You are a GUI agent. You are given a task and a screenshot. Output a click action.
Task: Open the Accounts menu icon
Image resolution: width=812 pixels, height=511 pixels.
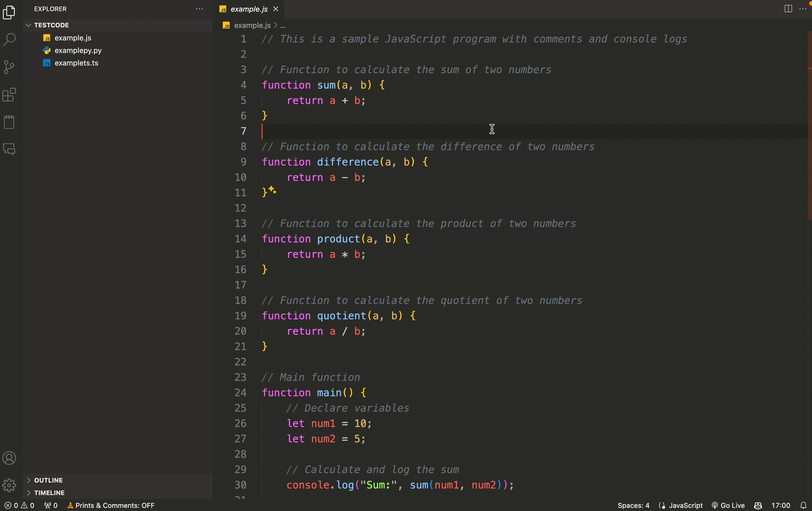pyautogui.click(x=9, y=458)
